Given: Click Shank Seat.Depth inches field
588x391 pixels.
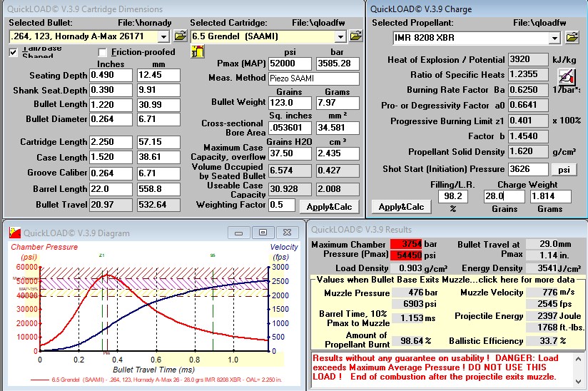Looking at the screenshot, I should click(x=111, y=90).
